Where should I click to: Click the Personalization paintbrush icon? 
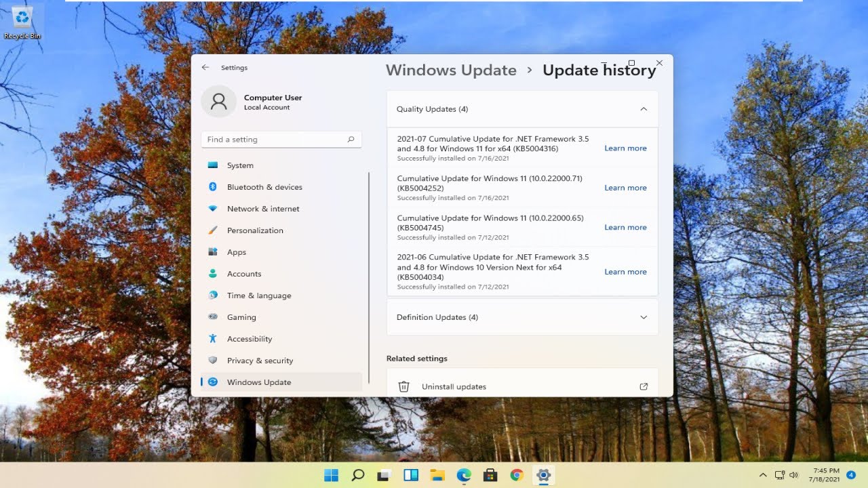coord(213,230)
